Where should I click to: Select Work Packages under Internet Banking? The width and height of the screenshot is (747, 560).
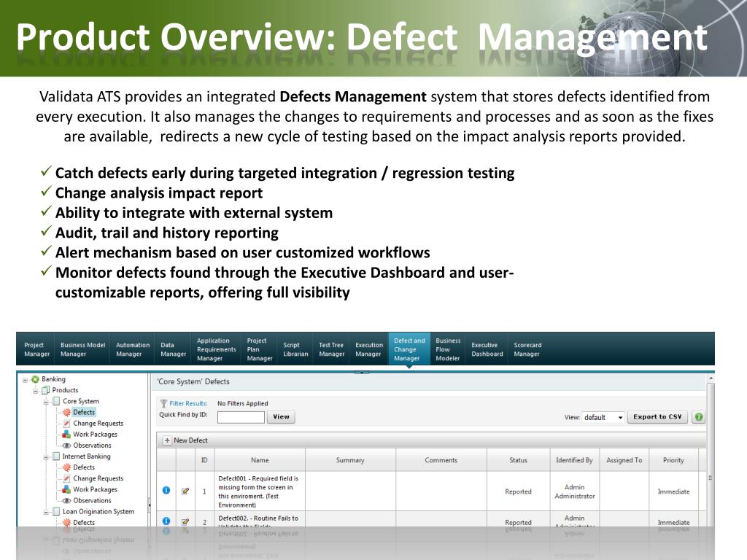pos(96,489)
